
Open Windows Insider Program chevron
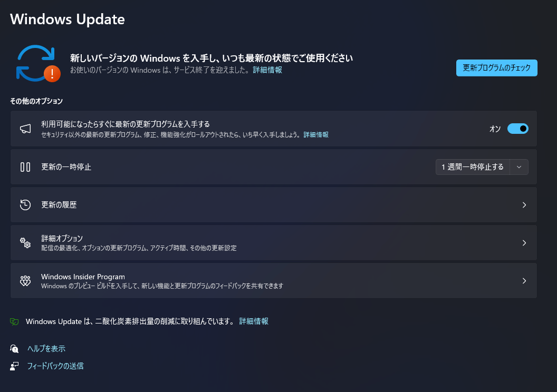point(524,281)
